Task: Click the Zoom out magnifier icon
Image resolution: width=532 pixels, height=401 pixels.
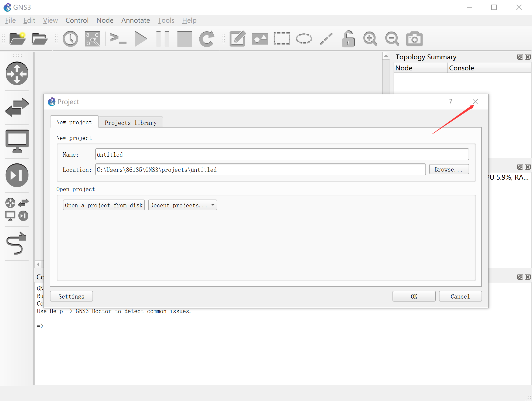Action: pos(392,39)
